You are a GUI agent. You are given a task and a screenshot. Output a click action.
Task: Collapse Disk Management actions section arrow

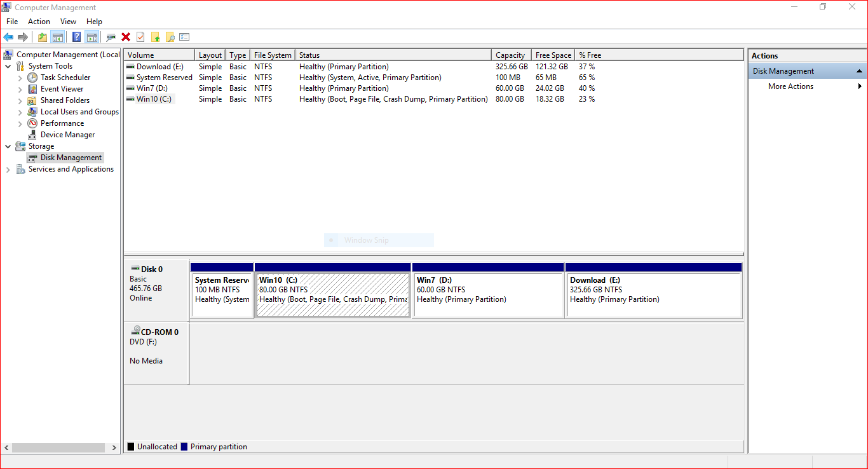tap(859, 71)
